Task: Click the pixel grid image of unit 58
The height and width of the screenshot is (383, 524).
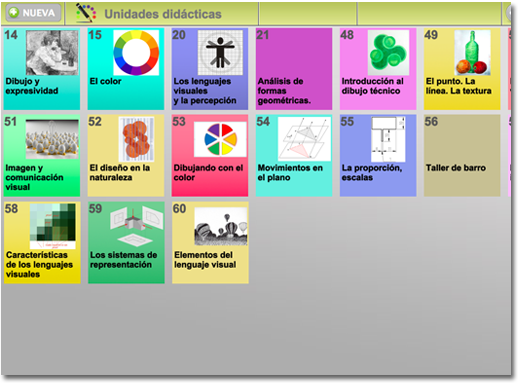Action: [x=53, y=226]
